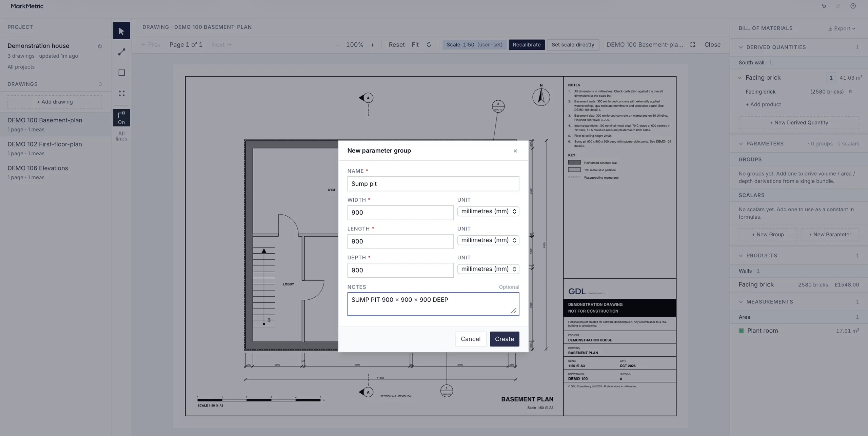Click Cancel in the dialog
This screenshot has width=868, height=436.
[x=470, y=339]
